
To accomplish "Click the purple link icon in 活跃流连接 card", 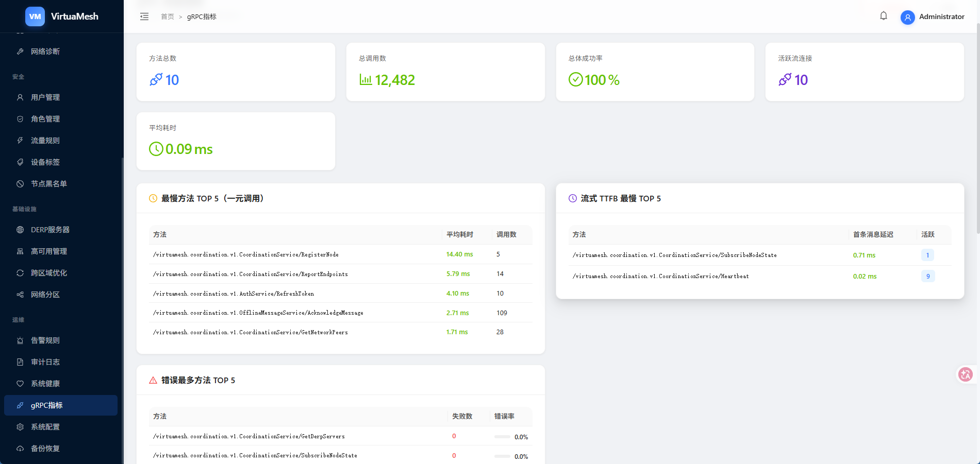I will pyautogui.click(x=785, y=80).
